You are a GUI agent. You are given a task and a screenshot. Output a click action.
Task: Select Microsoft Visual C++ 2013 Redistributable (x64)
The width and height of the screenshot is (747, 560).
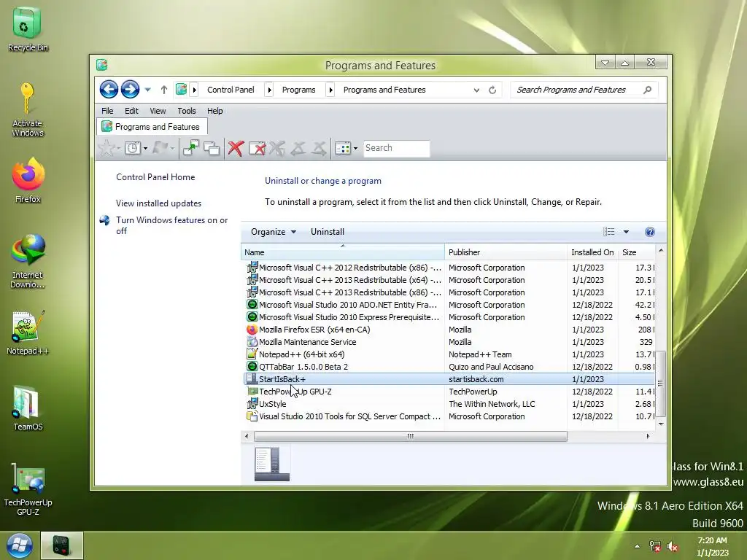pos(449,280)
